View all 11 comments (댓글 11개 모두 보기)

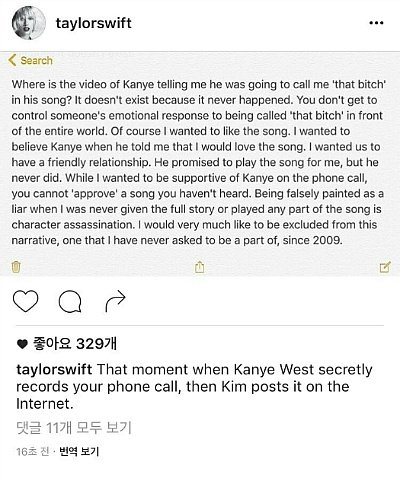coord(74,428)
